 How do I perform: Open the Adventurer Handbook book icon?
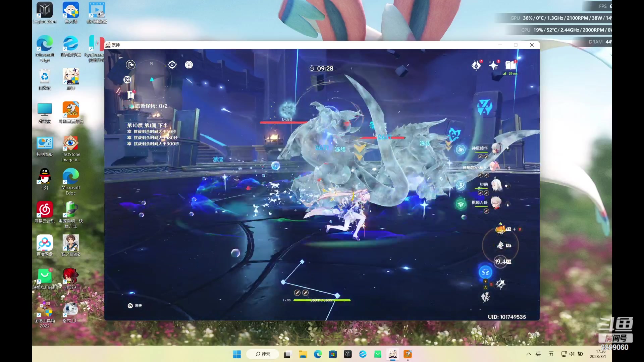(511, 65)
